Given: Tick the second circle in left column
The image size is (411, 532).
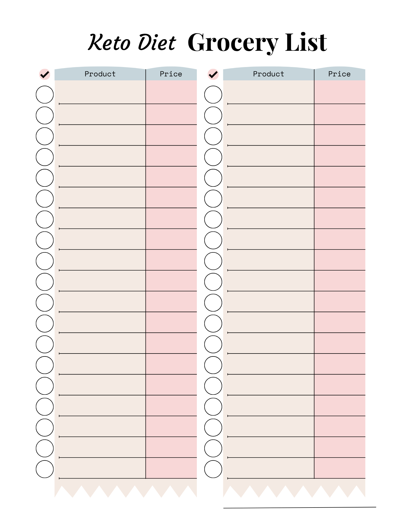Looking at the screenshot, I should pos(45,115).
